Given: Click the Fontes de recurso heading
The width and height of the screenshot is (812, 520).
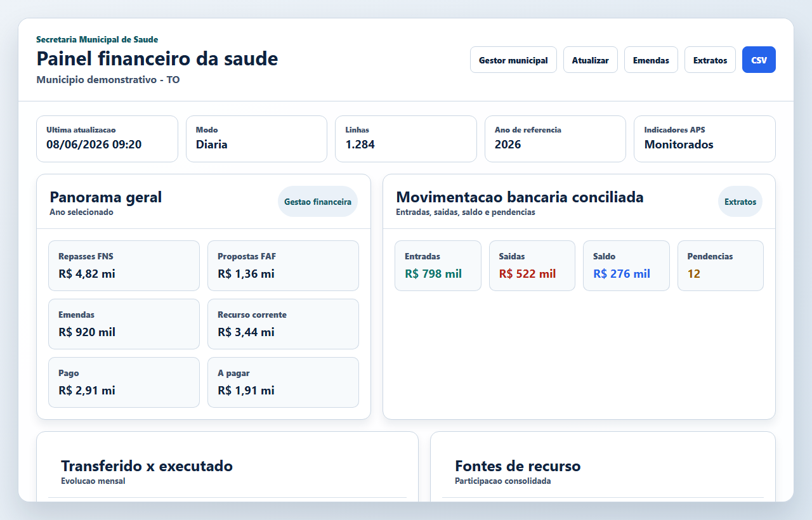Looking at the screenshot, I should click(x=518, y=466).
